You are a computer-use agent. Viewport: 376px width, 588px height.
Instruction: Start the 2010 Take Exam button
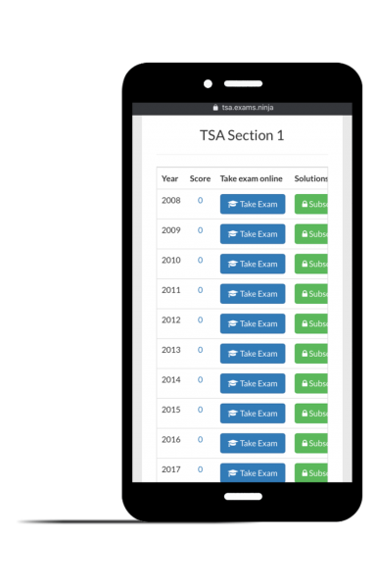[253, 264]
